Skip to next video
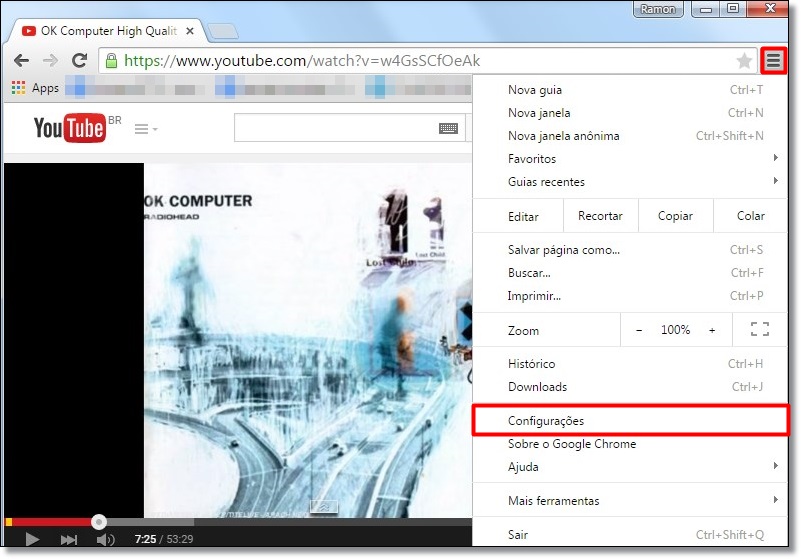 pyautogui.click(x=68, y=539)
